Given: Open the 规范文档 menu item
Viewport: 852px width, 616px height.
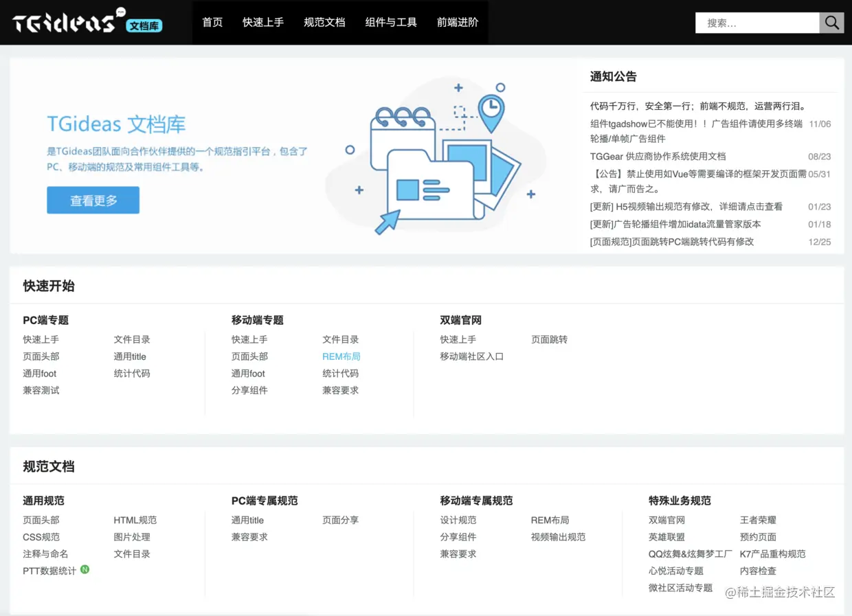Looking at the screenshot, I should pyautogui.click(x=324, y=23).
